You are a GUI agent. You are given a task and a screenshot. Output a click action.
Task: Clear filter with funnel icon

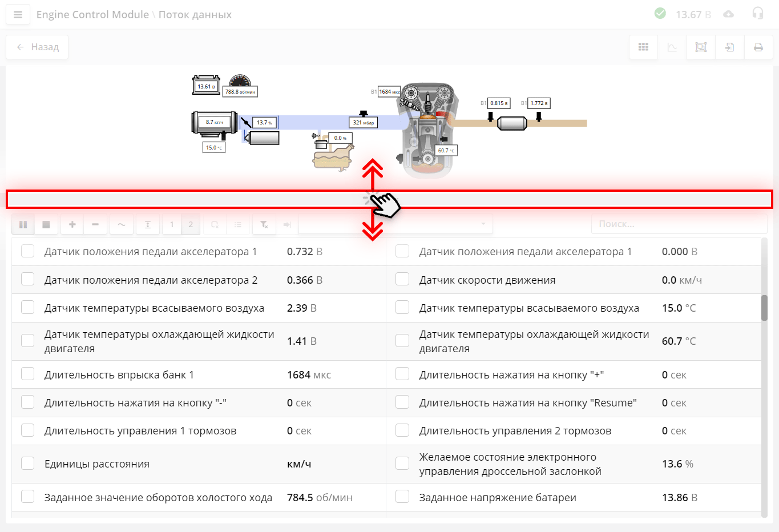click(x=264, y=225)
